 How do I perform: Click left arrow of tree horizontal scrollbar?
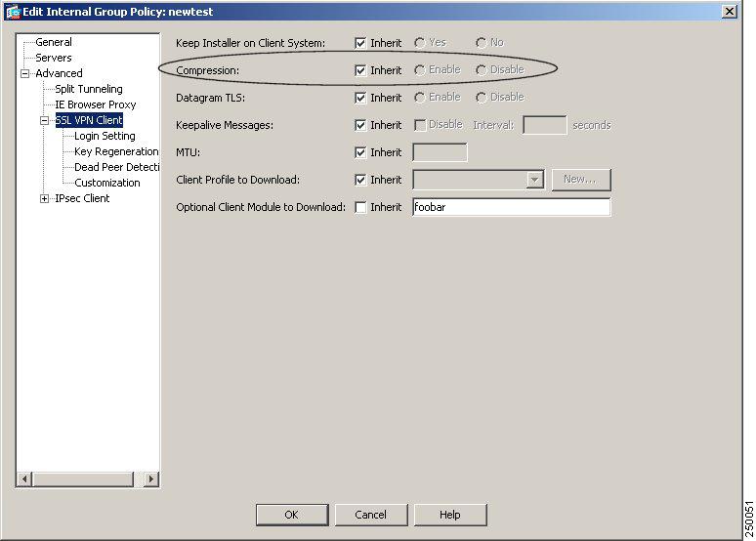click(24, 479)
